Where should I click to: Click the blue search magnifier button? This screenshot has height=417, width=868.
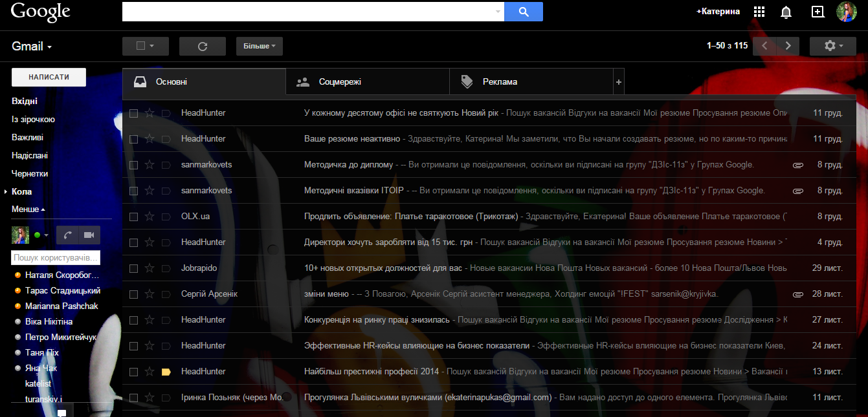point(524,12)
